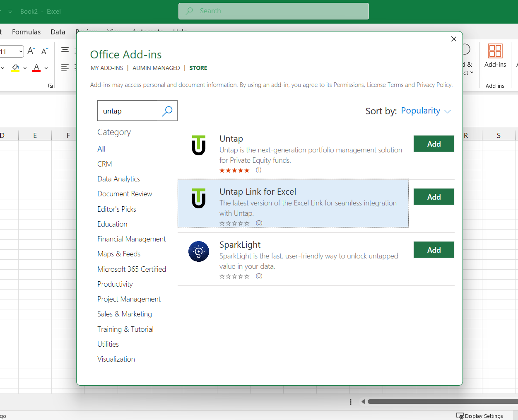Viewport: 518px width, 420px height.
Task: Add the Untap add-in
Action: point(434,144)
